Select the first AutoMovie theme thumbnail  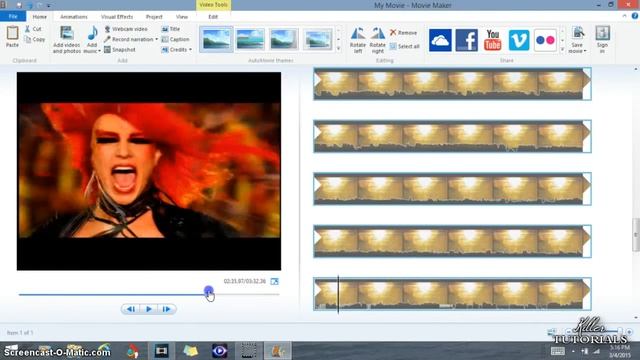coord(216,40)
